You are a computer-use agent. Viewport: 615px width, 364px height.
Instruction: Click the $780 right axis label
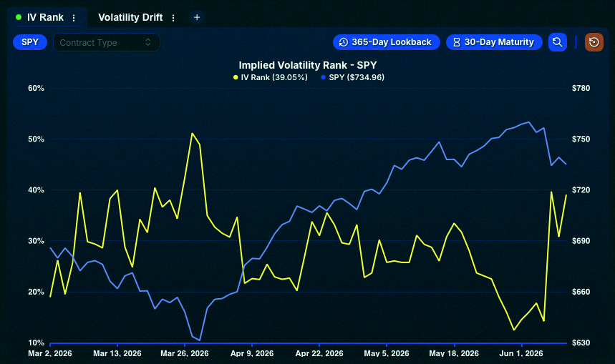[x=581, y=88]
